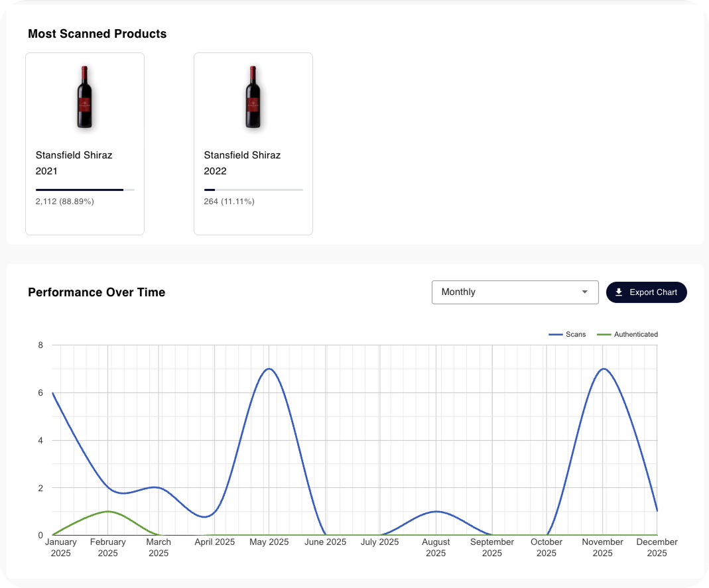
Task: Toggle the Authenticated legend entry
Action: 627,335
